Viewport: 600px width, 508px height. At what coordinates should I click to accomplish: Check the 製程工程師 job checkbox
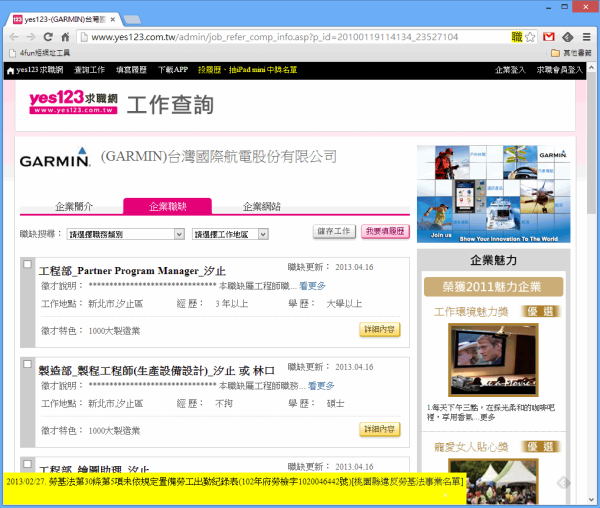[27, 364]
